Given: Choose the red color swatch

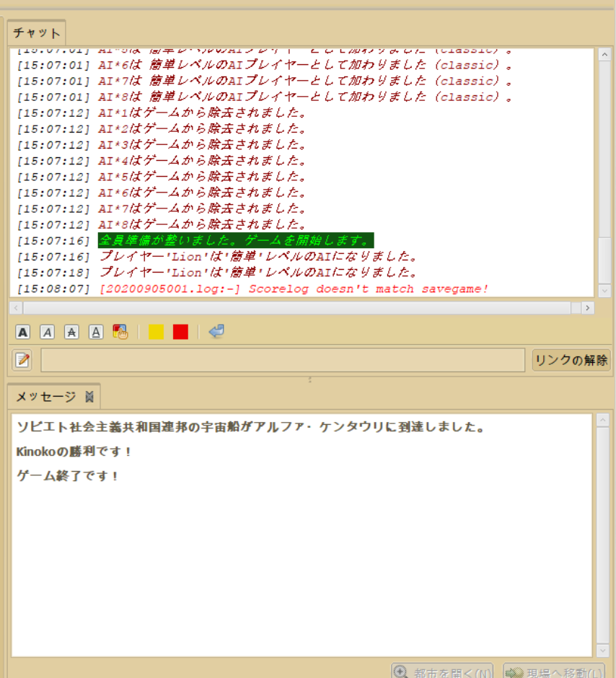Looking at the screenshot, I should (180, 332).
